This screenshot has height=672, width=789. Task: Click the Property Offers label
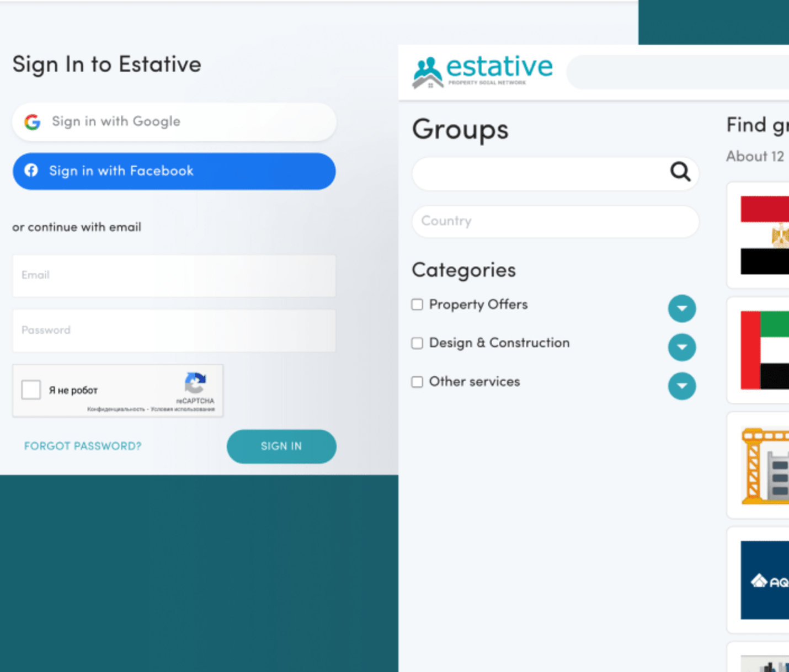click(478, 305)
